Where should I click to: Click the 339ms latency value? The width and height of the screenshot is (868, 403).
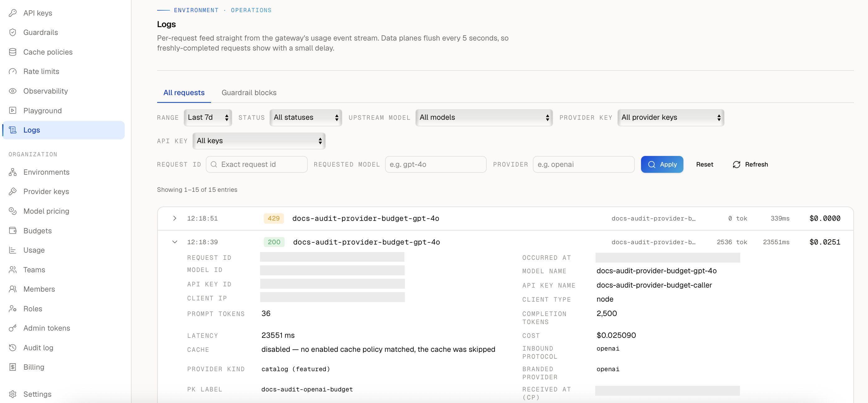780,218
